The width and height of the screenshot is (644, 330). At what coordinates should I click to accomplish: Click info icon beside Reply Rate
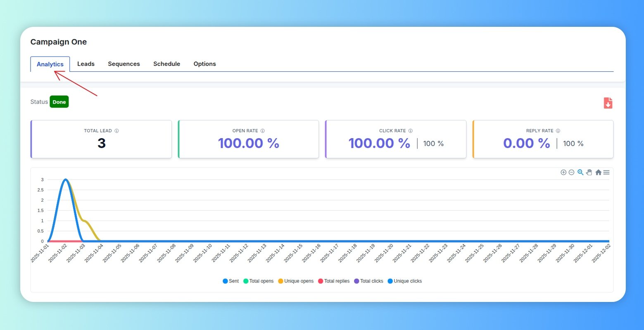pyautogui.click(x=558, y=131)
